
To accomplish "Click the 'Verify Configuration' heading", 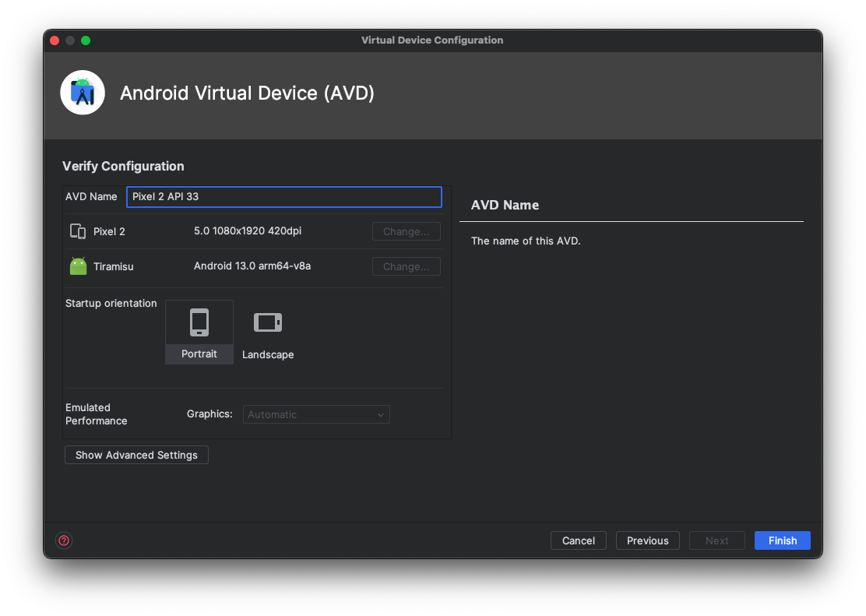I will (x=123, y=167).
